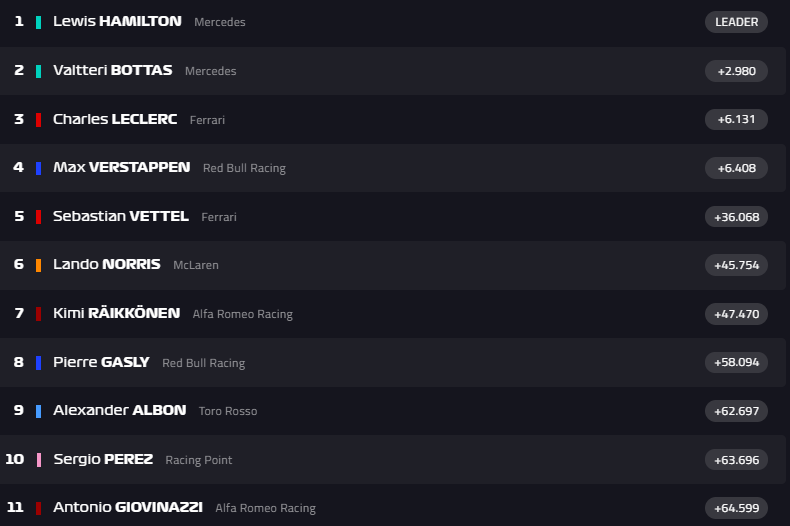Click the orange McLaren color marker beside Norris
This screenshot has width=790, height=526.
coord(38,265)
